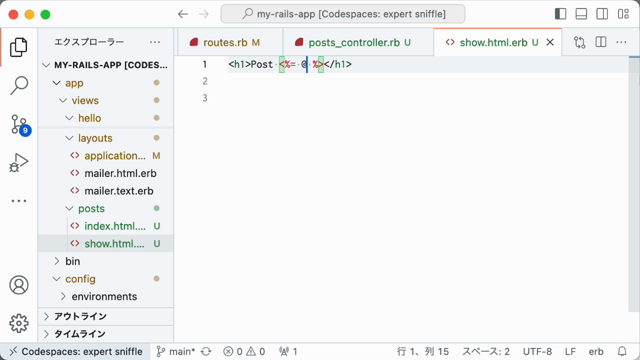The image size is (640, 360).
Task: Open Source Control view with 9 changes
Action: click(19, 124)
